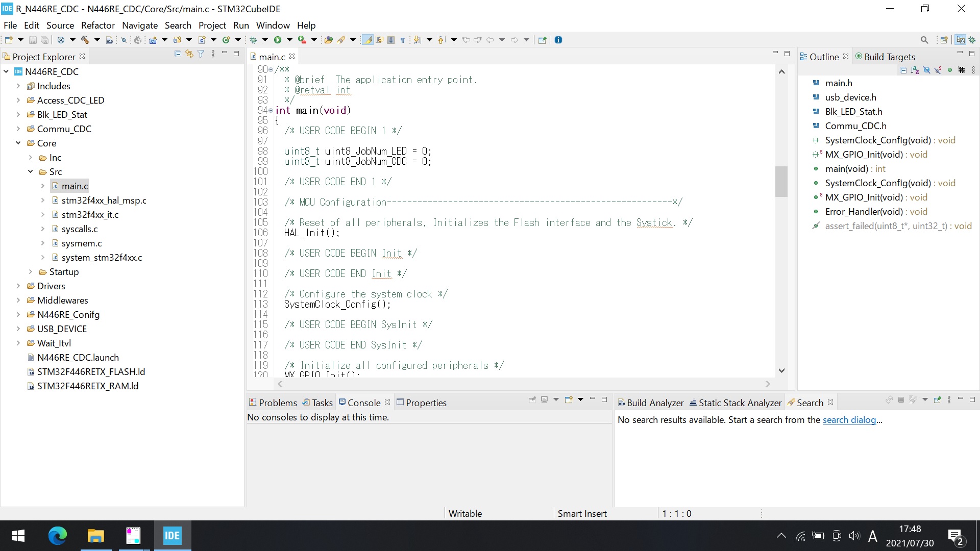Click editor scroll down arrow
Screen dimensions: 980x551
point(781,370)
